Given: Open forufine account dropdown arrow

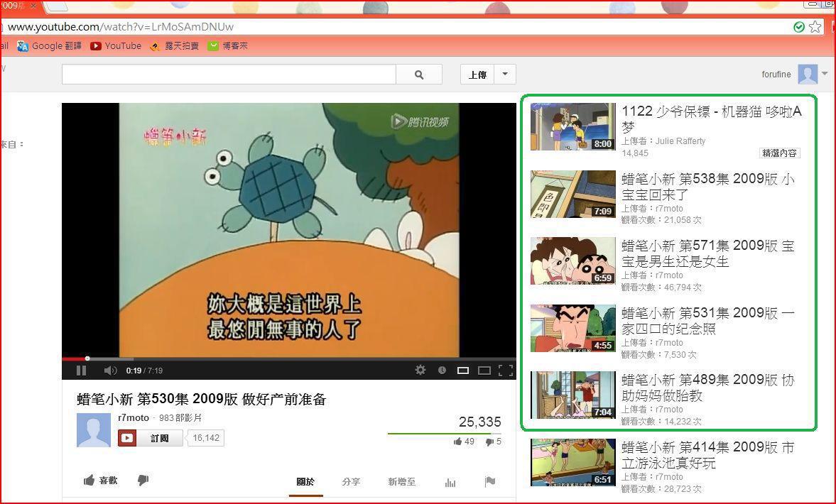Looking at the screenshot, I should click(x=825, y=74).
